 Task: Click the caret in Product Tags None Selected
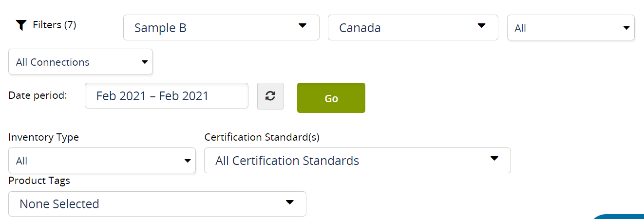click(x=289, y=202)
